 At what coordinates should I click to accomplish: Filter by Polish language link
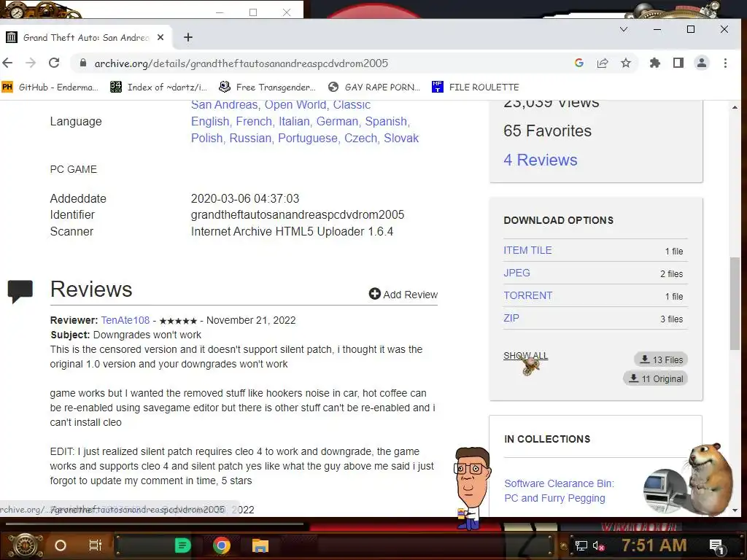tap(206, 138)
